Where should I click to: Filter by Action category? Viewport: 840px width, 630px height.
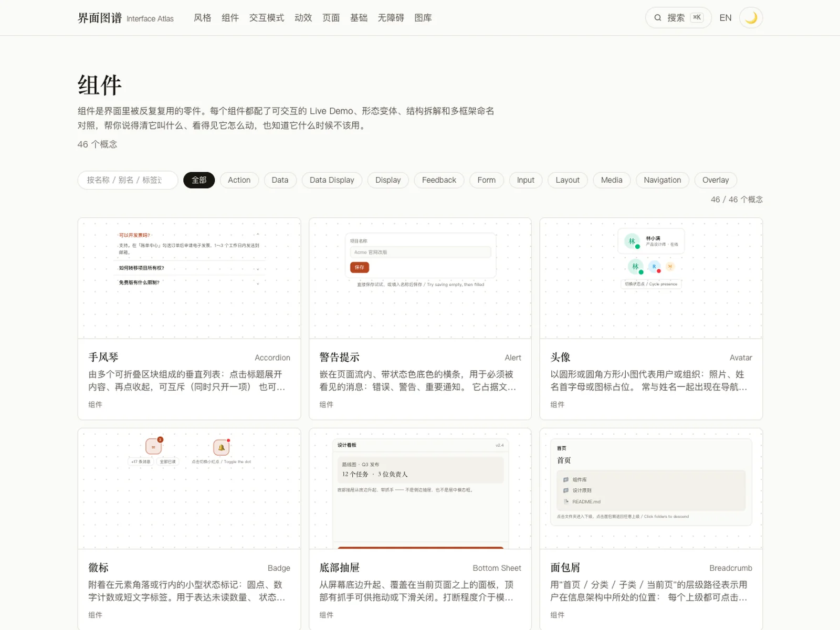pos(239,180)
